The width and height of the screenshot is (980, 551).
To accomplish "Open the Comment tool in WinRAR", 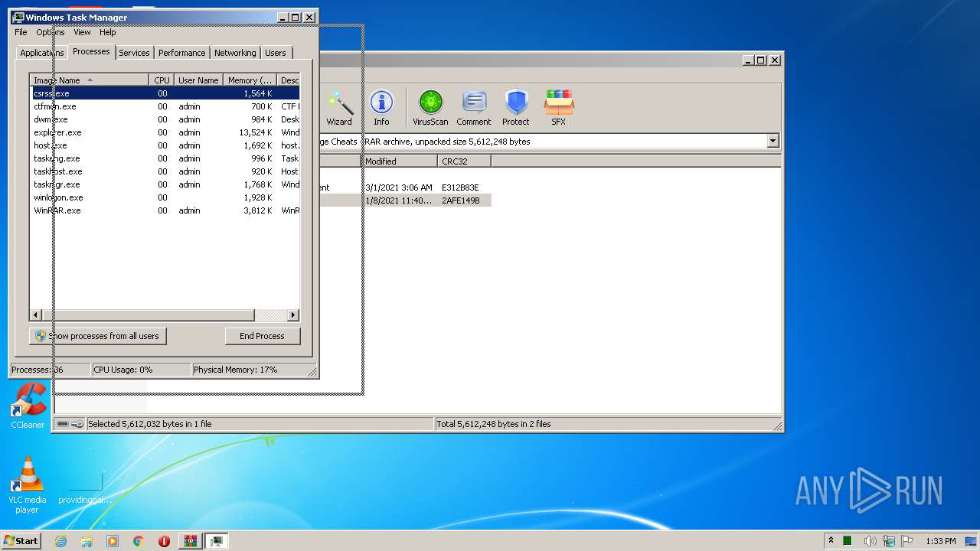I will [x=474, y=108].
